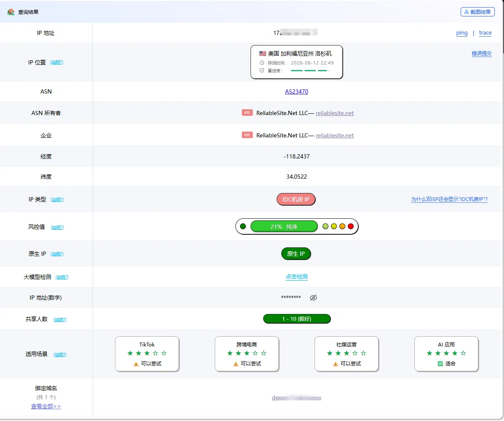Click the 1 - 10 (极好) shared users badge
Viewport: 504px width, 421px height.
[x=297, y=319]
